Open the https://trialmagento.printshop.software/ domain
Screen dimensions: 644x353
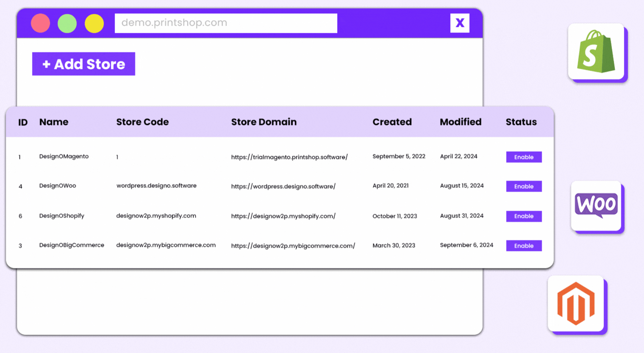(x=289, y=157)
